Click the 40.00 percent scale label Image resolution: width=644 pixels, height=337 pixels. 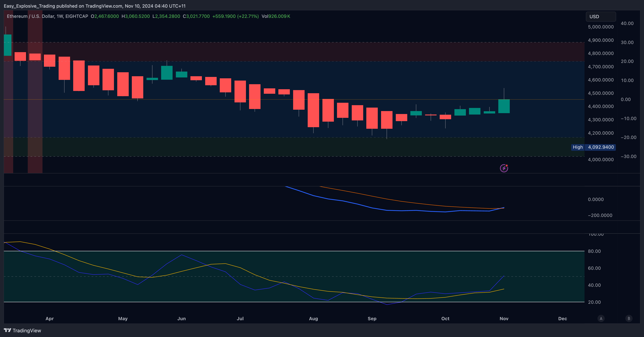(x=627, y=23)
